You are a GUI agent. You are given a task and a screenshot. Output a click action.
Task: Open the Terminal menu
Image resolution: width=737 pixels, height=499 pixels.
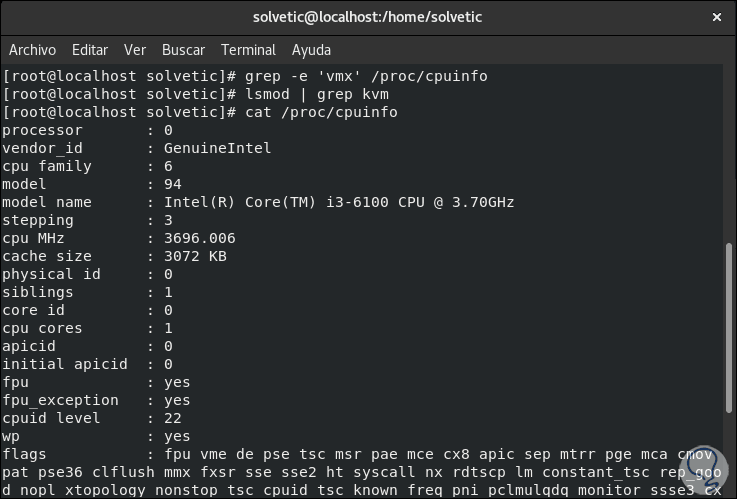(248, 50)
